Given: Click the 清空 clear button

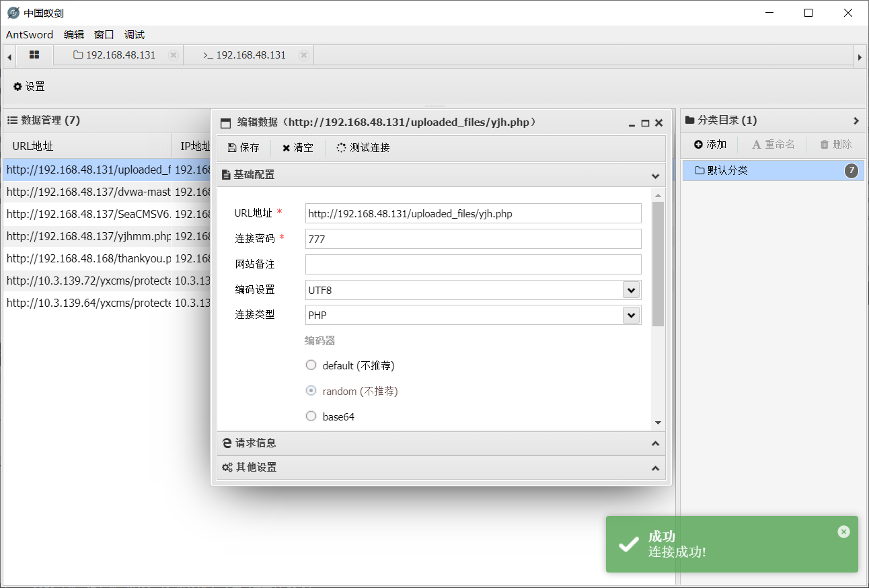Looking at the screenshot, I should point(298,147).
